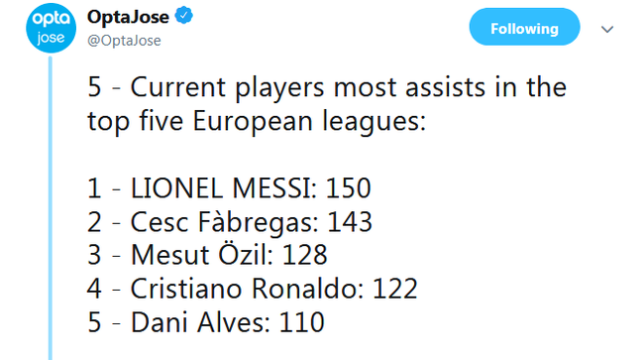Click the name Cesc Fàbregas
Viewport: 644px width, 360px height.
[x=221, y=222]
